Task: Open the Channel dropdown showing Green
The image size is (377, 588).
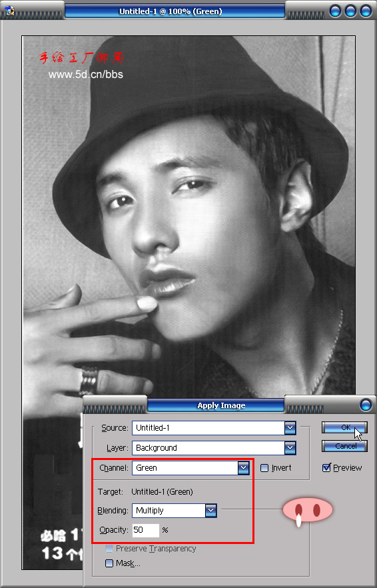Action: click(x=244, y=467)
